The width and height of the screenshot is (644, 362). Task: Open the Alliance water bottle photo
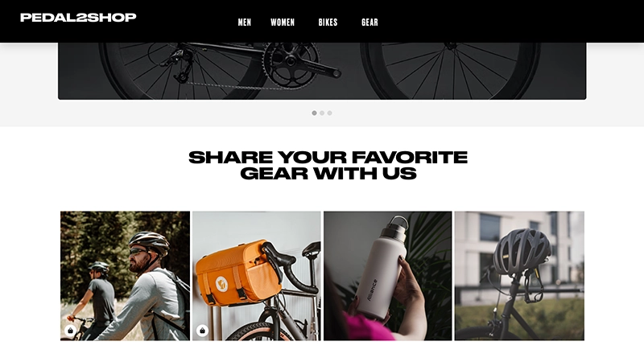pos(388,276)
